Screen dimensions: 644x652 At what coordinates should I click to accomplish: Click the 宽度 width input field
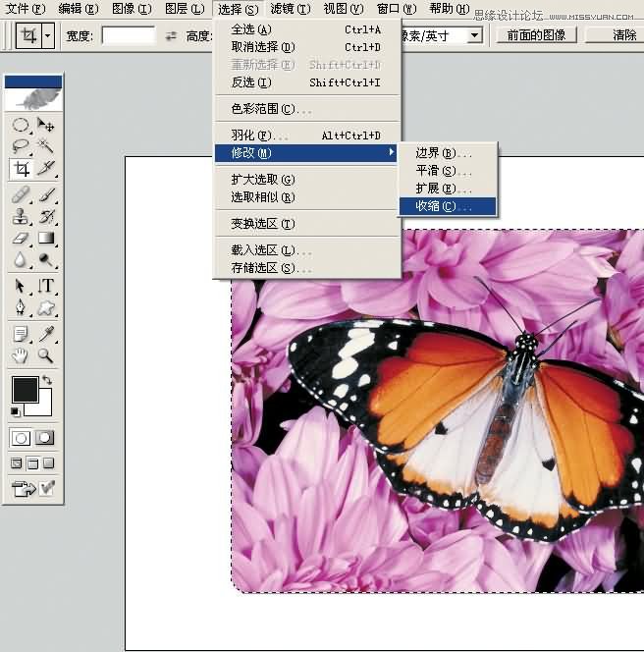coord(128,35)
